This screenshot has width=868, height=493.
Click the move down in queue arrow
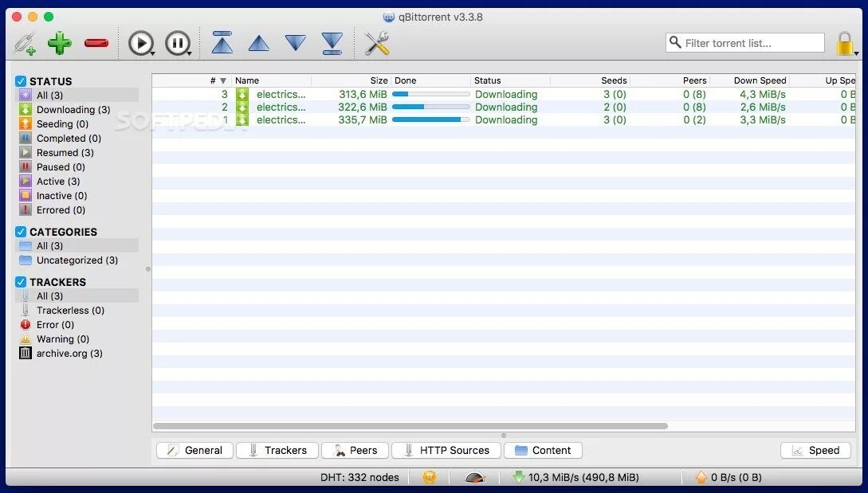[295, 43]
